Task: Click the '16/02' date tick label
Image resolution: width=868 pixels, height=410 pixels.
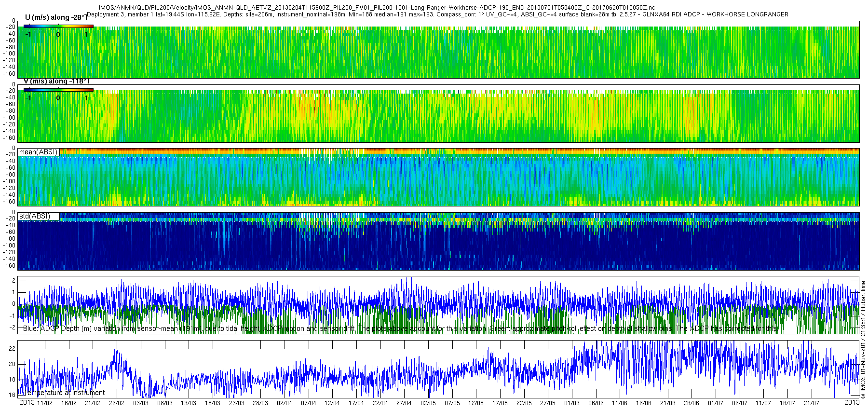Action: pyautogui.click(x=68, y=403)
